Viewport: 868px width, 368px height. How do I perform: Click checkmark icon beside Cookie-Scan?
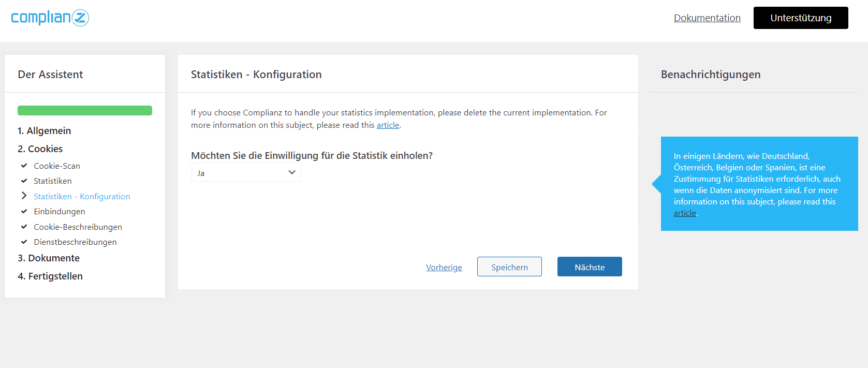[x=24, y=166]
